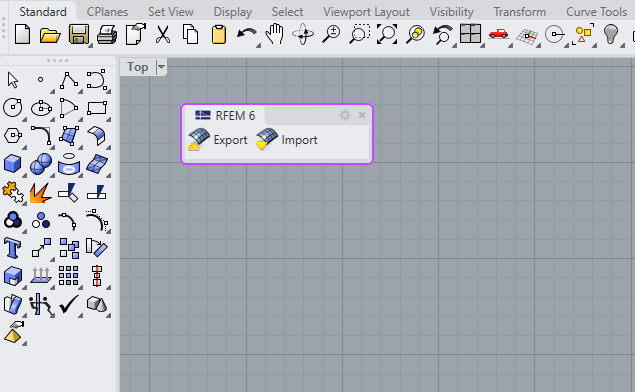The height and width of the screenshot is (392, 635).
Task: Switch to the Curve Tools tab
Action: 597,12
